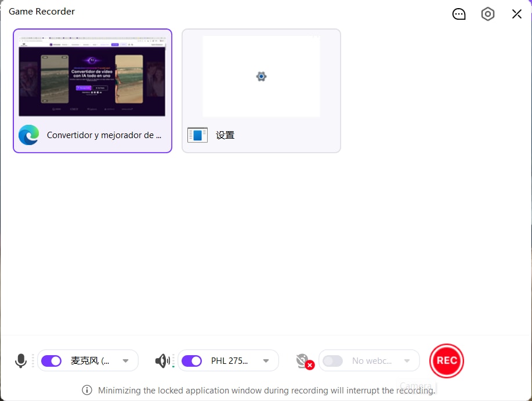
Task: Click the info icon beside minimizing notice
Action: 87,390
